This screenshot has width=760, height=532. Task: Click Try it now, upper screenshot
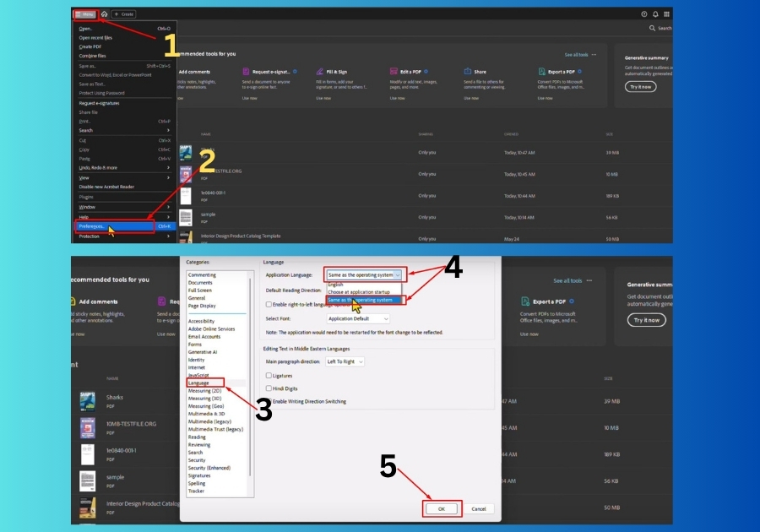(641, 87)
